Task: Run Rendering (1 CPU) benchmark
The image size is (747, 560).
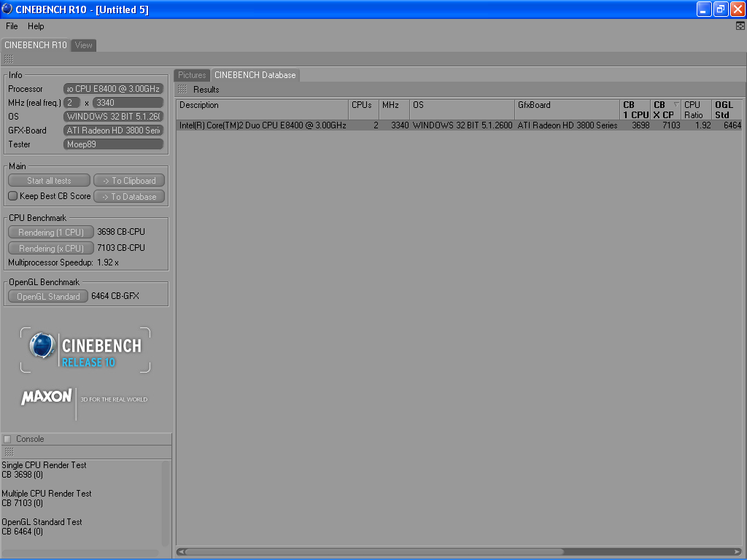Action: tap(51, 233)
